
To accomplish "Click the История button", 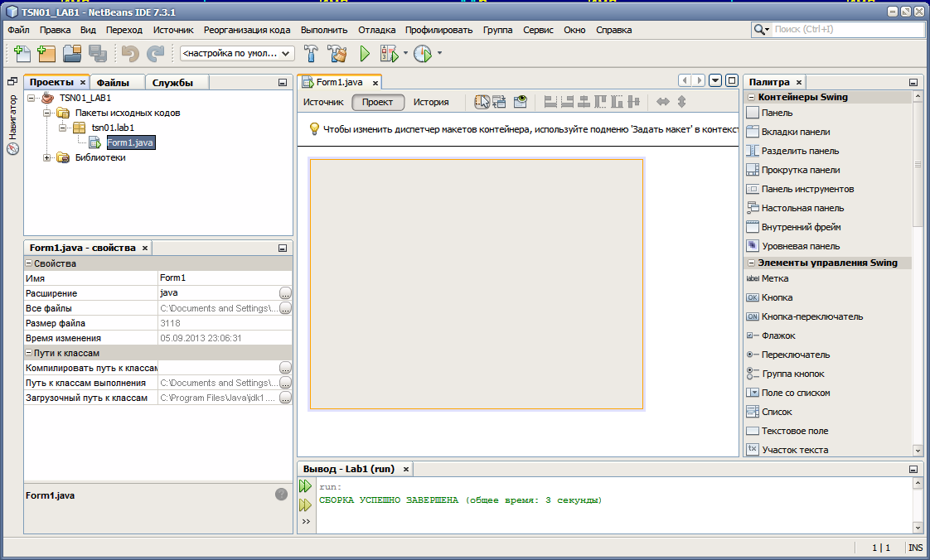I will (x=431, y=103).
